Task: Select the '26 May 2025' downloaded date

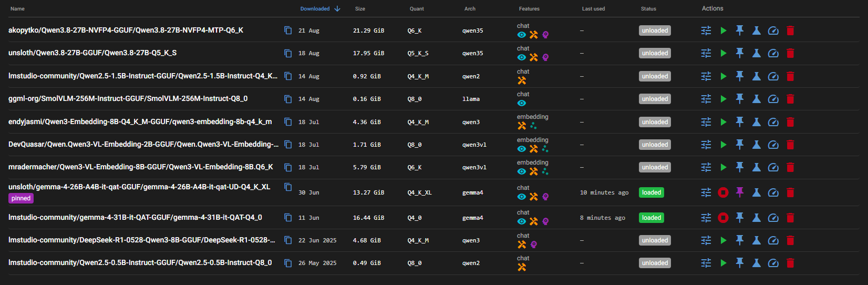Action: [x=317, y=263]
